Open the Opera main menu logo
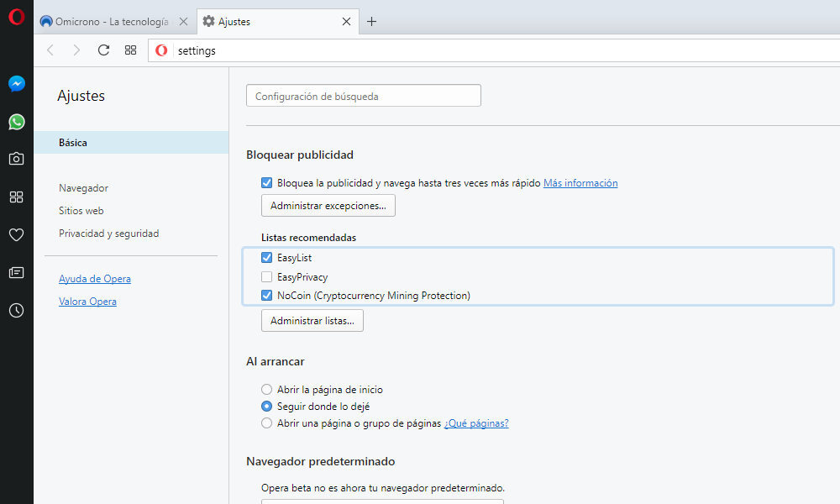 pyautogui.click(x=16, y=17)
